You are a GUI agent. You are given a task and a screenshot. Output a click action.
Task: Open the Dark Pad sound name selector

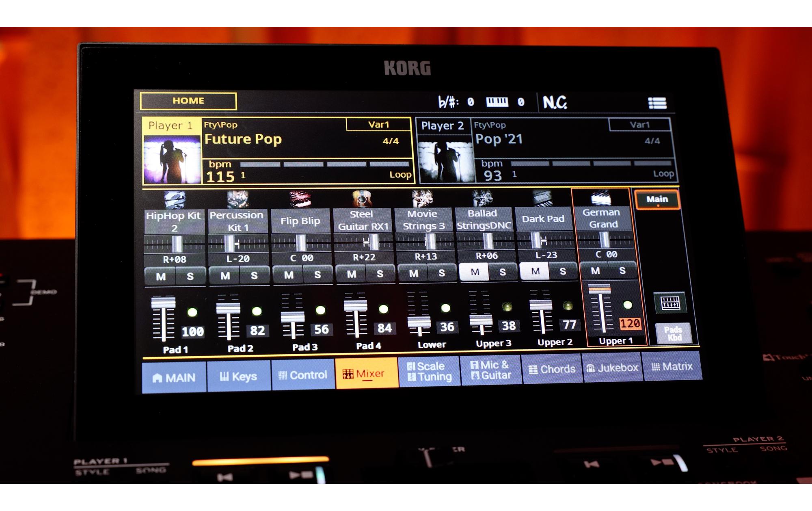(543, 219)
